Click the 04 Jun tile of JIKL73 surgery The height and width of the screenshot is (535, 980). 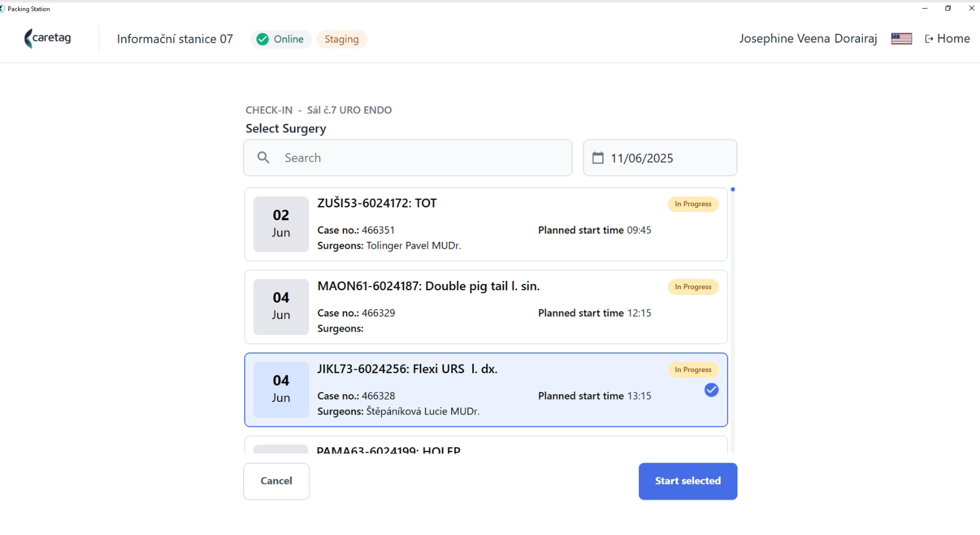(x=281, y=390)
